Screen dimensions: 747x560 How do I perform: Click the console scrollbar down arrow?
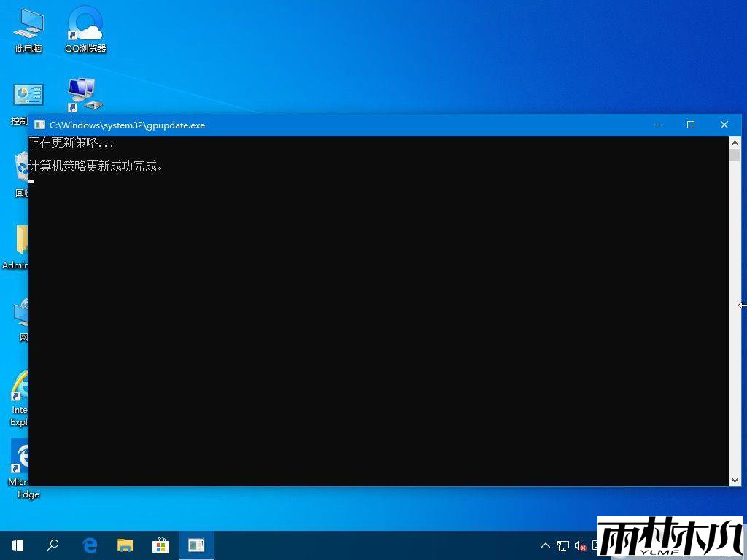[735, 480]
